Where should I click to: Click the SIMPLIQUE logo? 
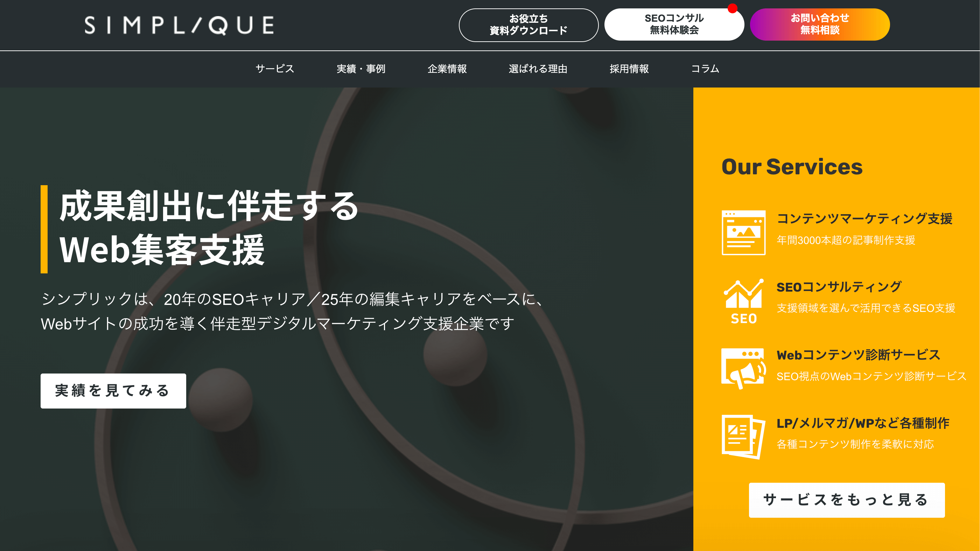(x=179, y=25)
